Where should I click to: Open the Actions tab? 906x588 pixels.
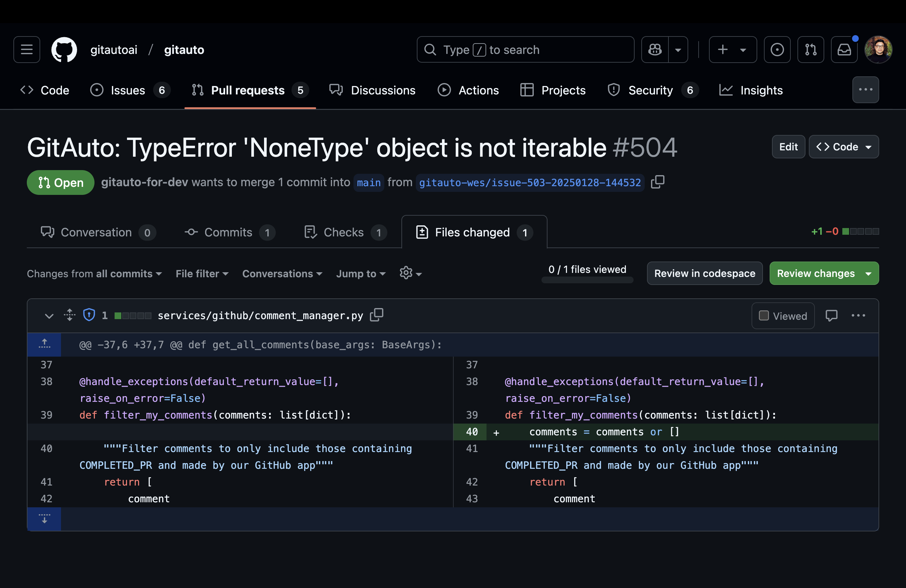coord(468,90)
